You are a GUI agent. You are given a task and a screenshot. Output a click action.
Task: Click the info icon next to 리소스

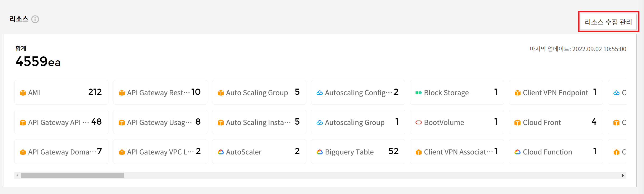(35, 19)
